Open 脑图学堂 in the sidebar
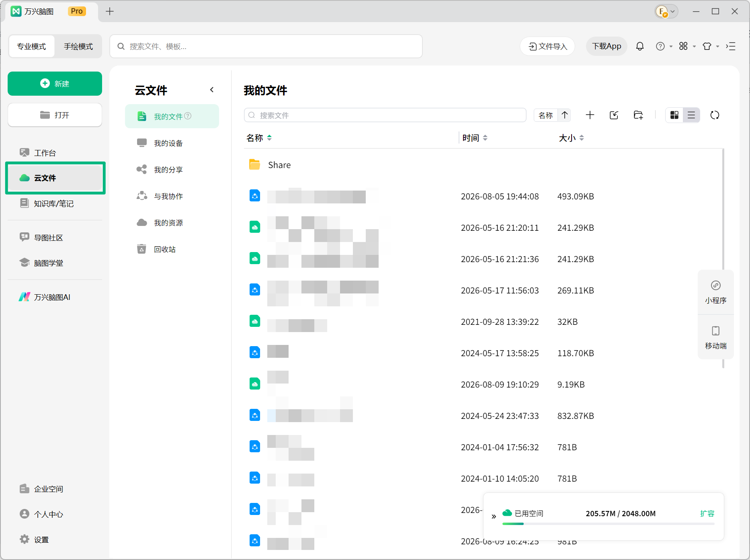The image size is (750, 560). [x=55, y=263]
